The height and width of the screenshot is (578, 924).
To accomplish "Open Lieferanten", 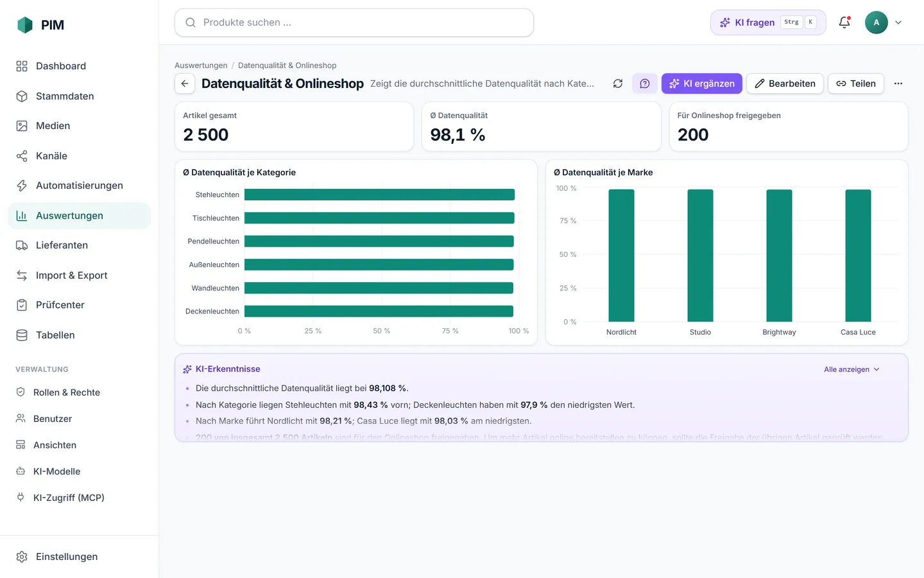I will click(x=79, y=245).
